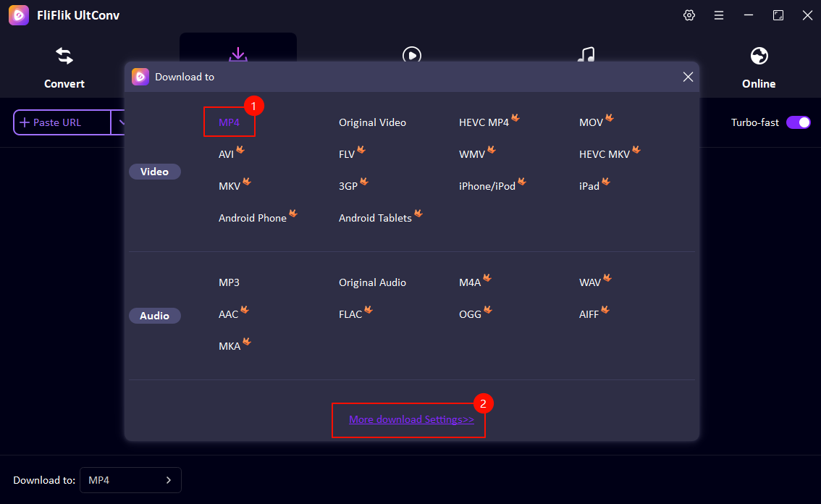Choose M4A audio format
821x504 pixels.
tap(470, 283)
